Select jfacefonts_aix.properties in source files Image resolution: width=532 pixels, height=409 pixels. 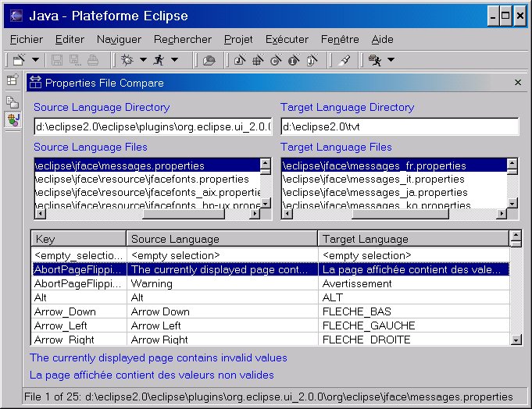[147, 193]
